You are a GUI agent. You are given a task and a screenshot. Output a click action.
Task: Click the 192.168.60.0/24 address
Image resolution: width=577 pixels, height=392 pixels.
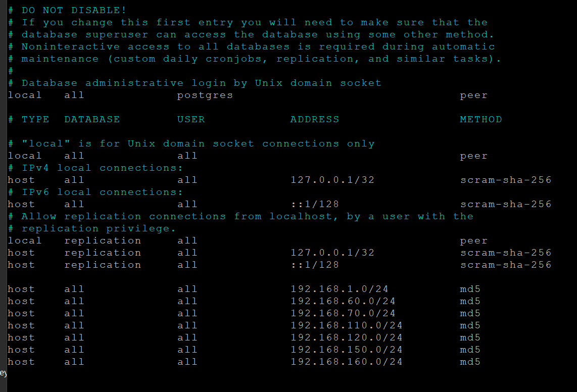click(343, 302)
